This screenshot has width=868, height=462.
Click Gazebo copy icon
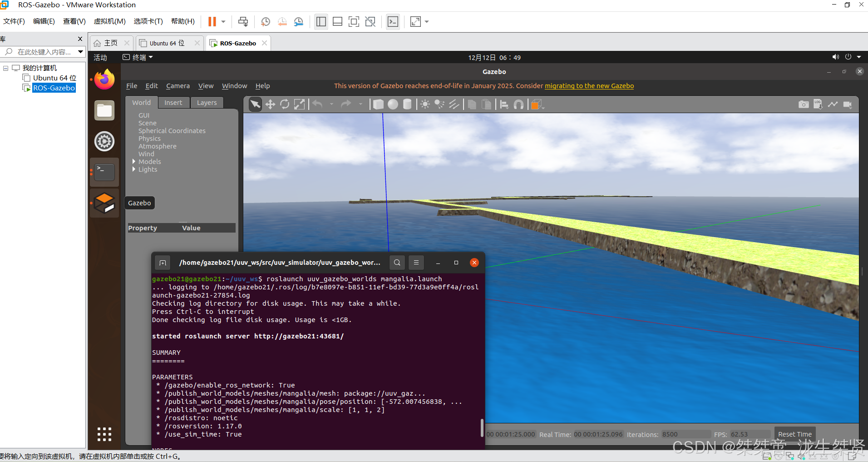pos(472,104)
